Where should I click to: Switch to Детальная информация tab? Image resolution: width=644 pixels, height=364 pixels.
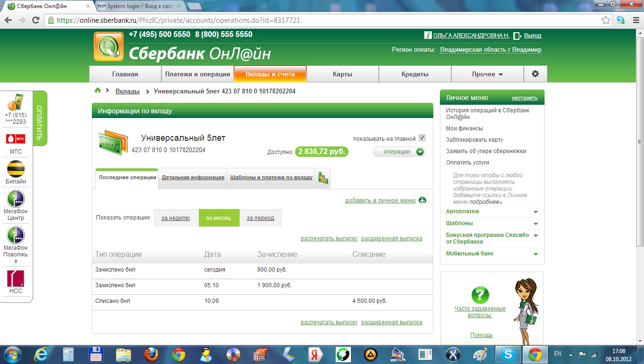(x=193, y=178)
